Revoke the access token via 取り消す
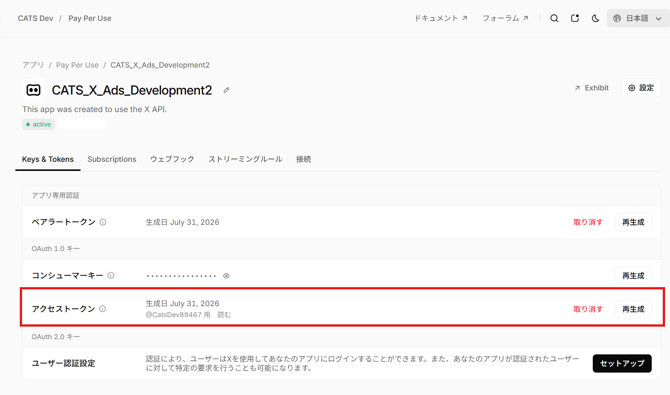Image resolution: width=670 pixels, height=395 pixels. point(588,309)
